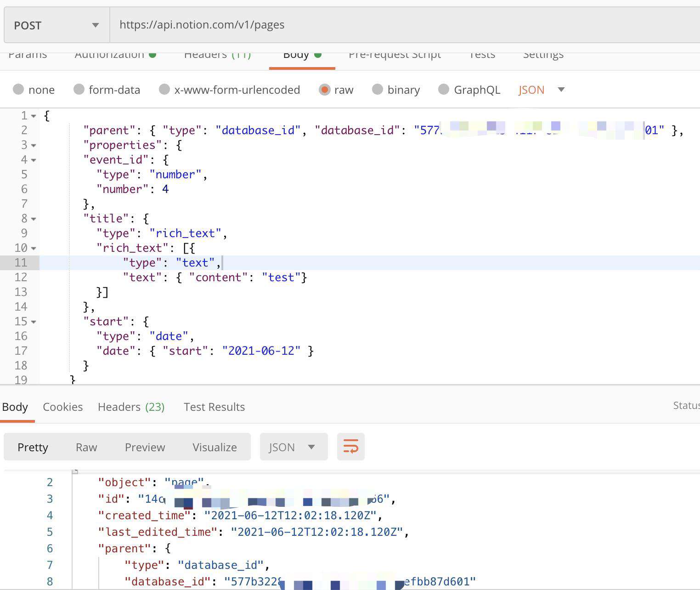Select the request Body tab
Screen dimensions: 700x590
coord(302,55)
